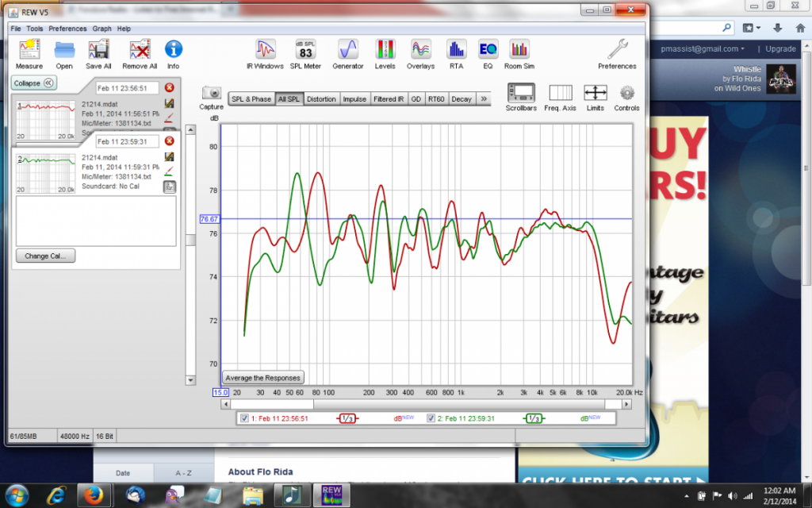
Task: Edit measurement 2 name field
Action: click(x=128, y=141)
